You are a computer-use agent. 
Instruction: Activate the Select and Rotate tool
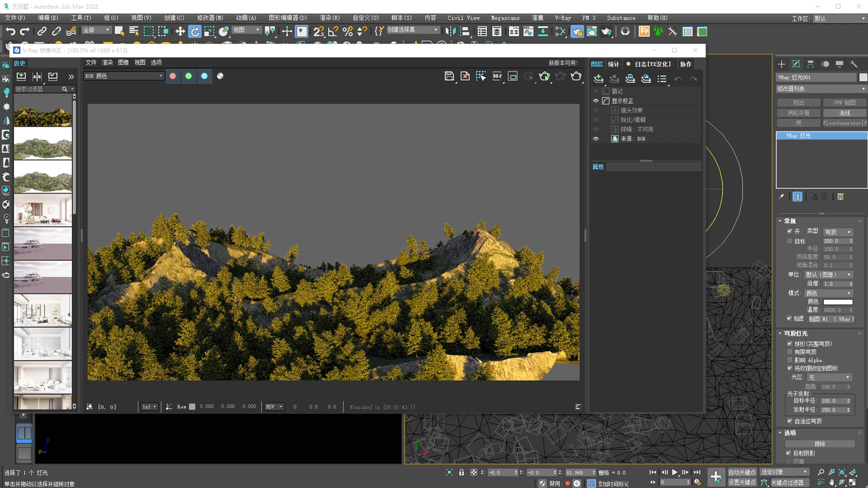(195, 32)
